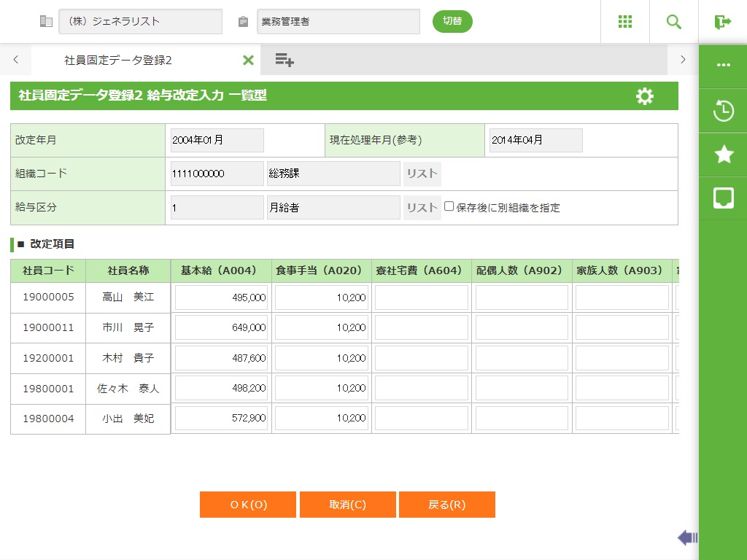Close the 社員固定データ登録2 tab
Image resolution: width=747 pixels, height=560 pixels.
(248, 61)
